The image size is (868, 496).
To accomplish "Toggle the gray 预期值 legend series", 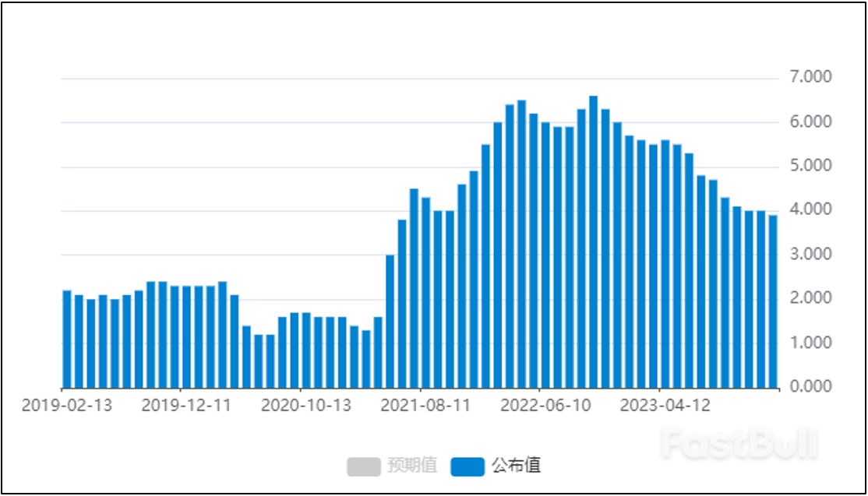I will coord(392,466).
